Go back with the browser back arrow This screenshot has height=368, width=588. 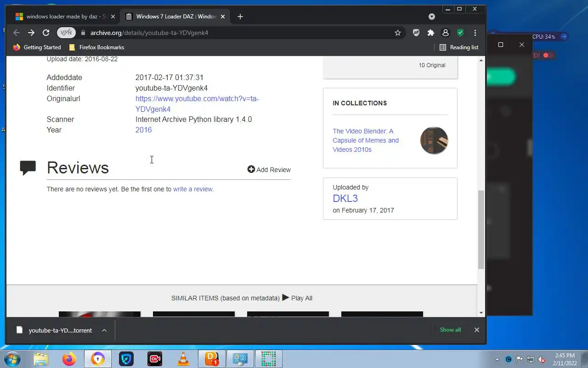click(17, 33)
